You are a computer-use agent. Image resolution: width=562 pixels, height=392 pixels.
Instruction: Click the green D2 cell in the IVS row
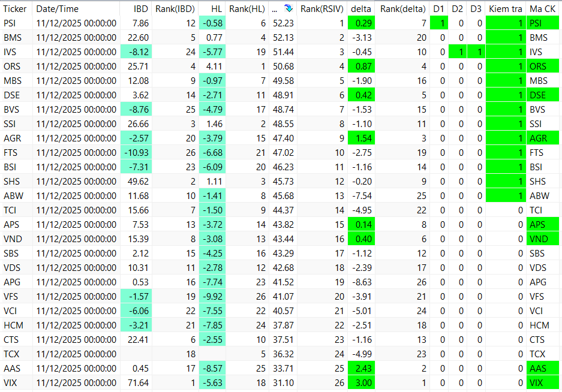pos(458,52)
